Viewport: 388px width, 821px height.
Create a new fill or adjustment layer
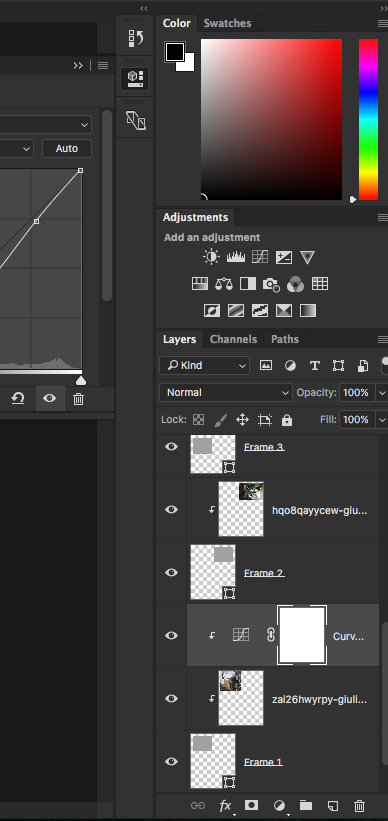tap(280, 805)
